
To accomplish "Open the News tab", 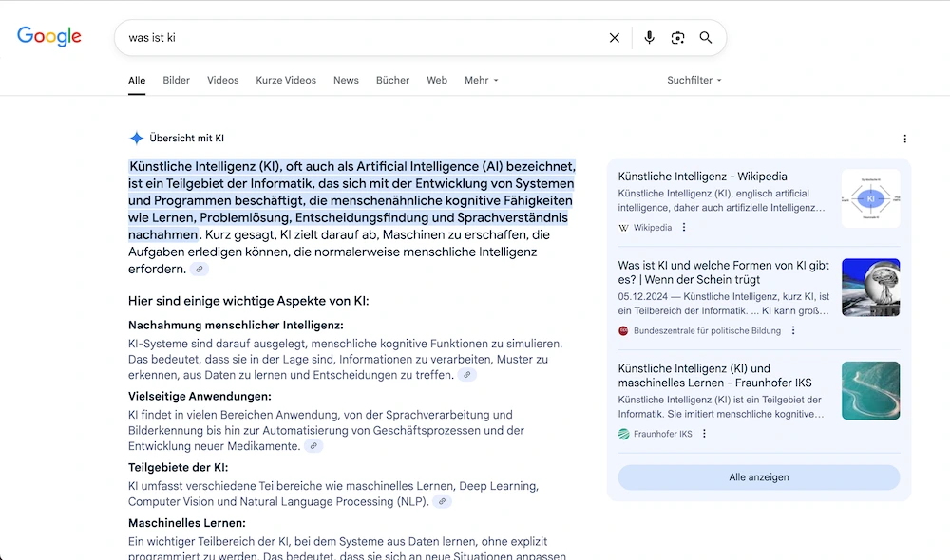I will 346,80.
